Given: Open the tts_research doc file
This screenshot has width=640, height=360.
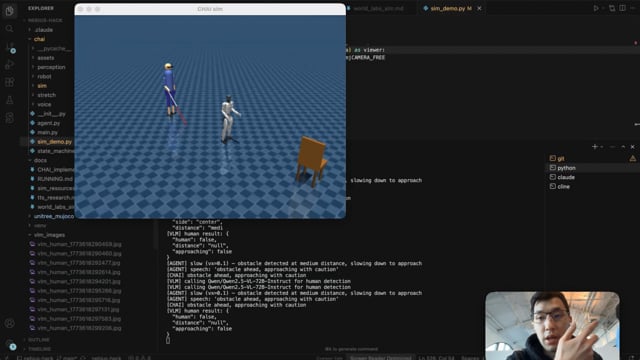Looking at the screenshot, I should (56, 198).
